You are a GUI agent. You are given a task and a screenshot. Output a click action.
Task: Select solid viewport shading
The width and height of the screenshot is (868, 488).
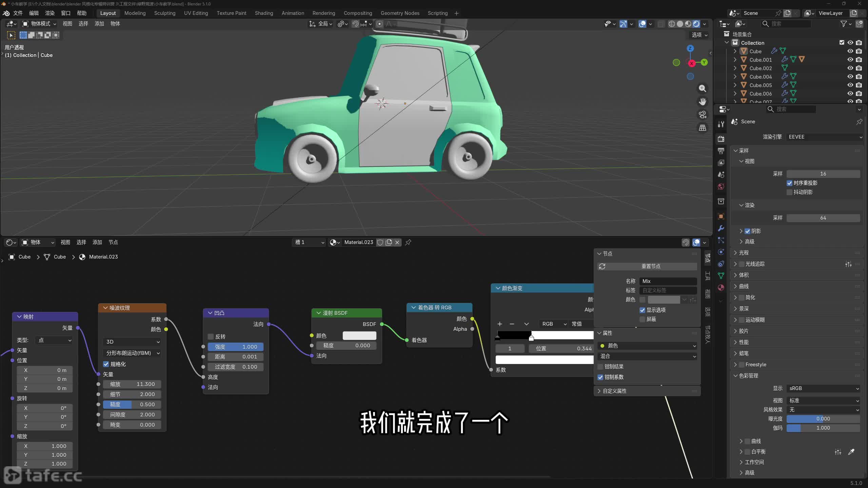680,24
